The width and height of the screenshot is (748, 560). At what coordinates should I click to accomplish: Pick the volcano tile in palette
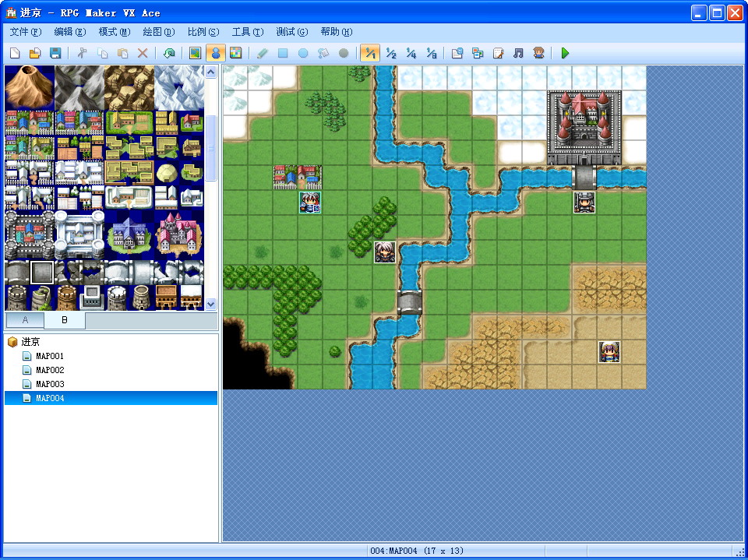point(30,88)
